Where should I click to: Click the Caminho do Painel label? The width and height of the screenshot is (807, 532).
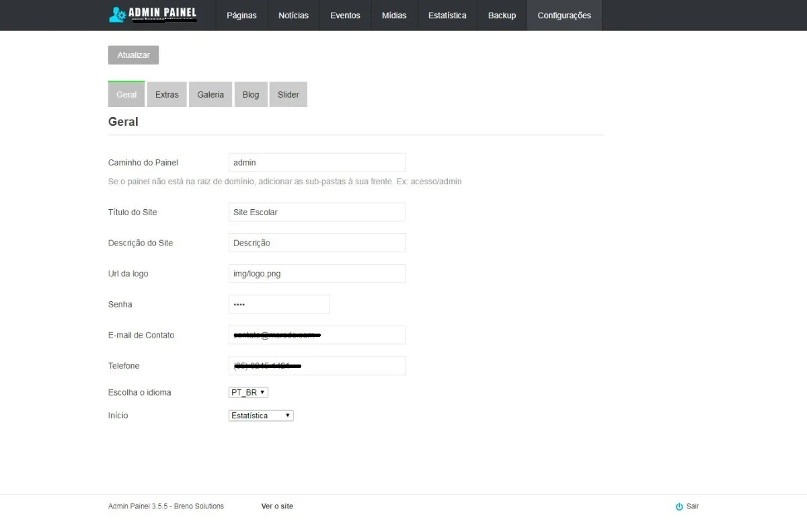tap(143, 163)
